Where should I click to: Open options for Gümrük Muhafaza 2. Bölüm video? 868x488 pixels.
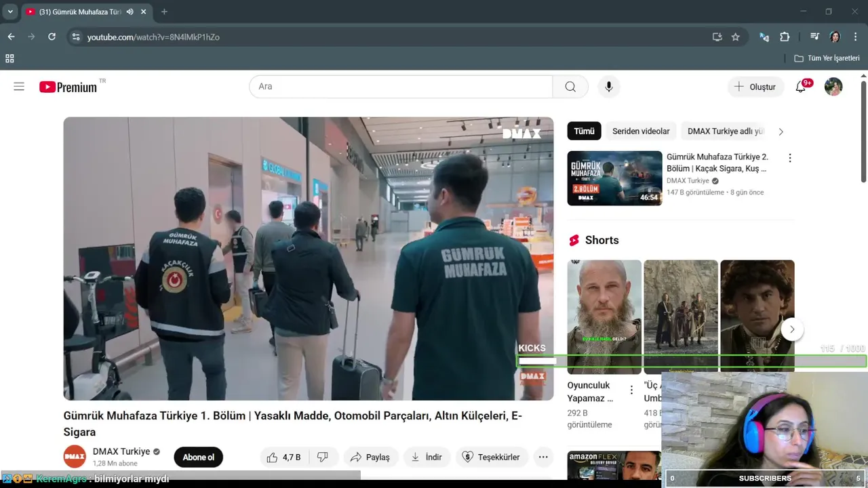[x=789, y=158]
